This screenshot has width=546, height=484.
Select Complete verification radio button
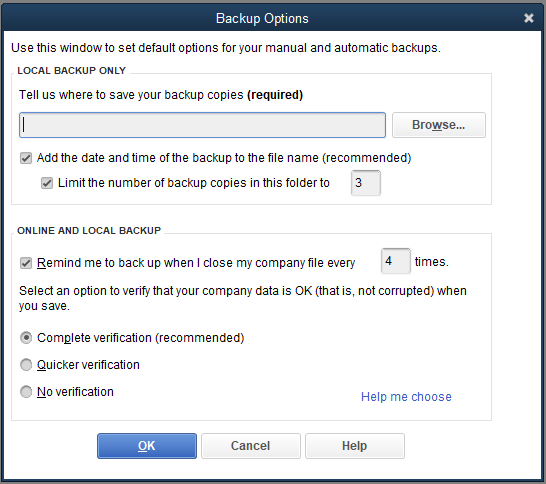(x=26, y=338)
